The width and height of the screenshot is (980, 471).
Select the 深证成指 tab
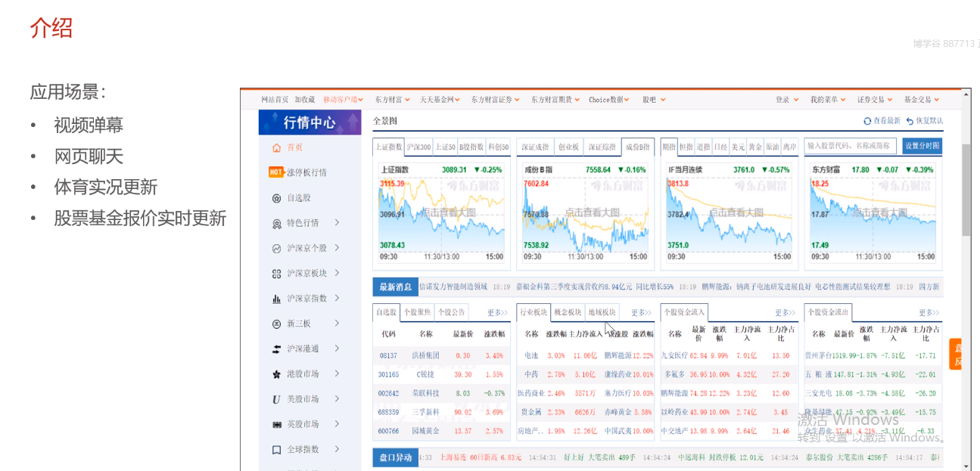tap(534, 147)
